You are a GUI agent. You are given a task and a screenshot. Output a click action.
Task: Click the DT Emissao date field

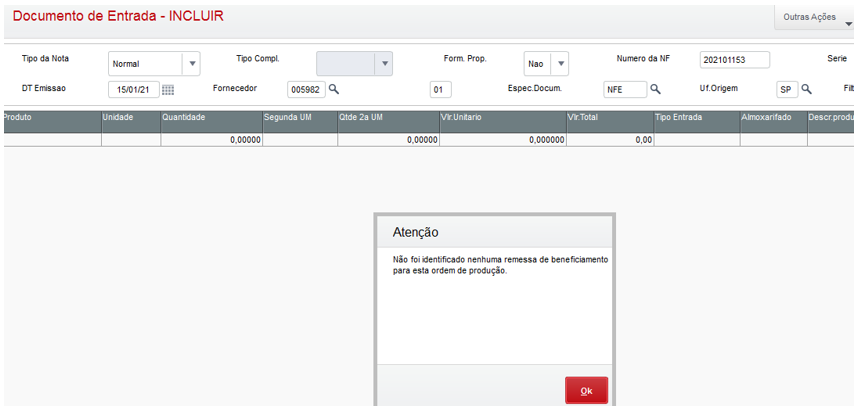coord(134,89)
